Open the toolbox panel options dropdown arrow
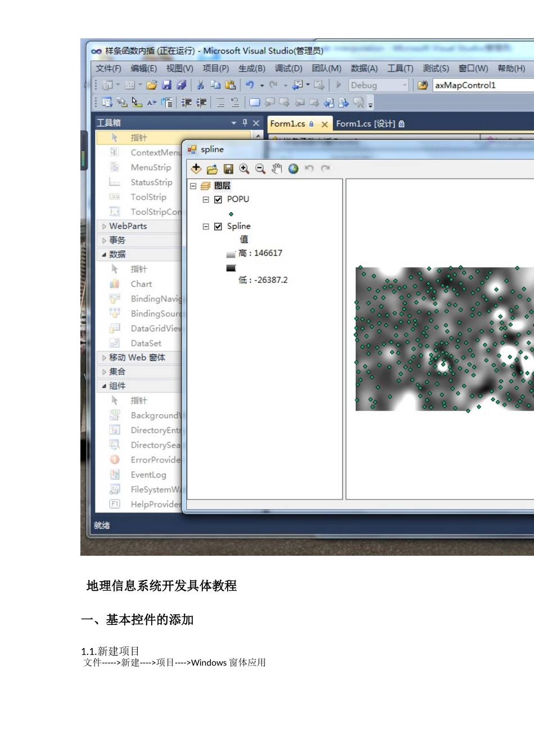 [234, 123]
